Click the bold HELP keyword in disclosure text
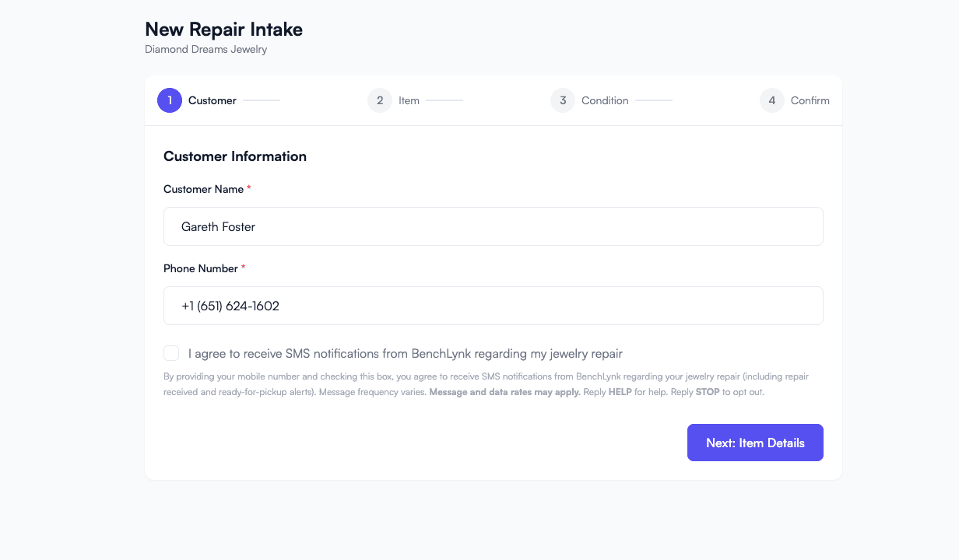959x560 pixels. click(x=620, y=391)
